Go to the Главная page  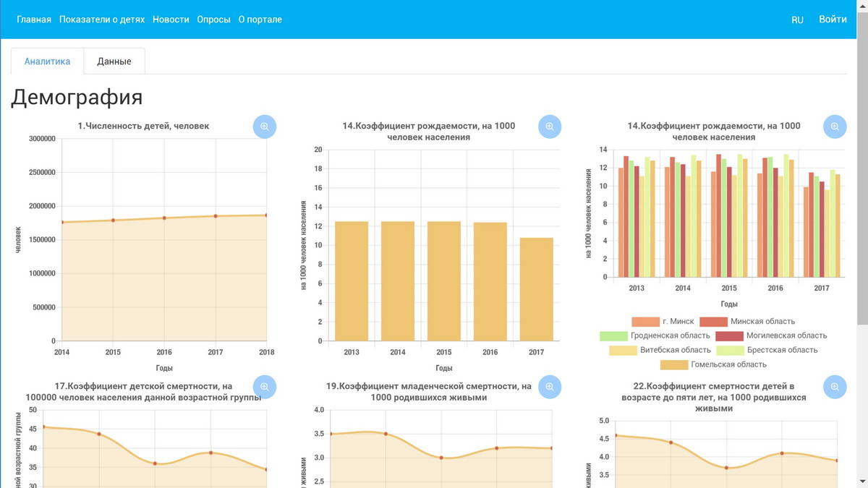34,20
